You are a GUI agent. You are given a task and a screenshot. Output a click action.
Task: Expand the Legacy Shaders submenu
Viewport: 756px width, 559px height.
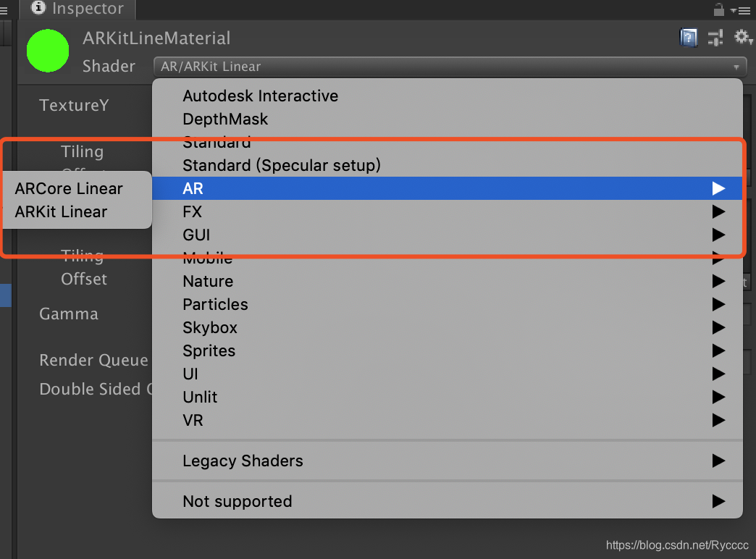click(447, 461)
